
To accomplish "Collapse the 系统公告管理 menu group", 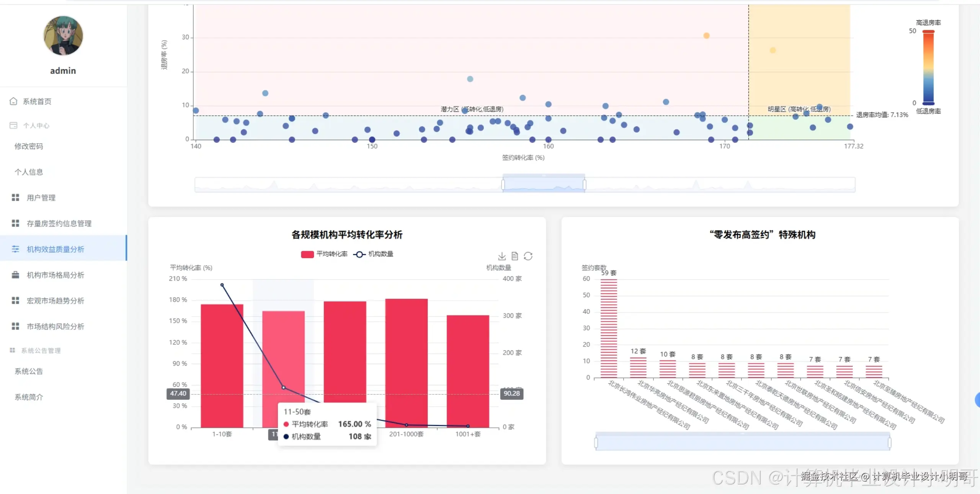I will pyautogui.click(x=41, y=351).
